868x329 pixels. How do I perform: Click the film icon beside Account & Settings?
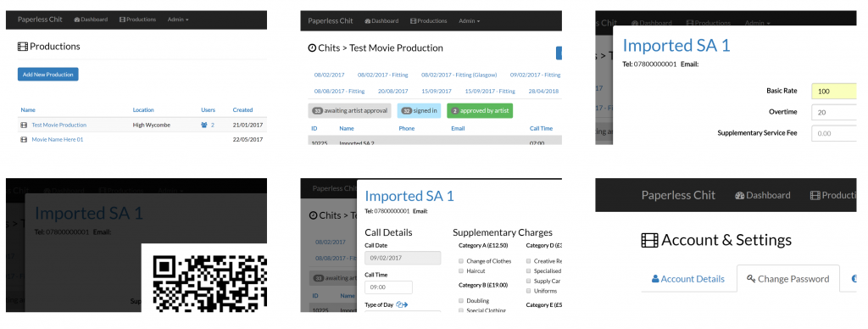(x=650, y=240)
